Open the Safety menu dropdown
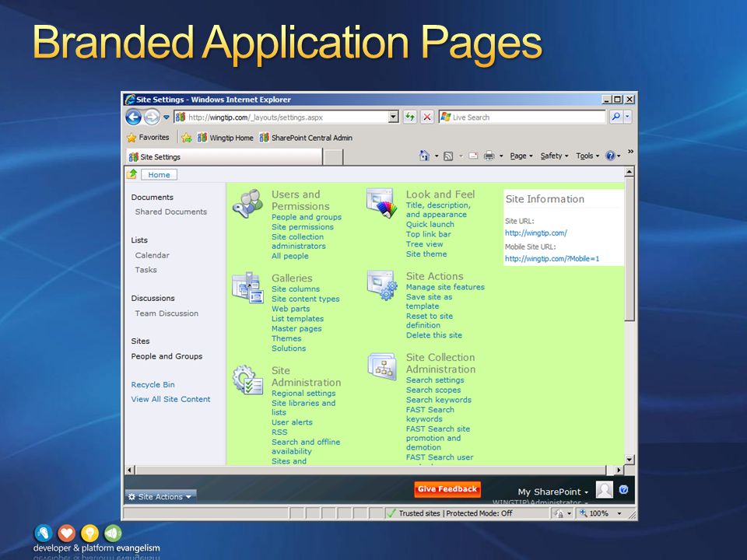747x560 pixels. point(554,156)
